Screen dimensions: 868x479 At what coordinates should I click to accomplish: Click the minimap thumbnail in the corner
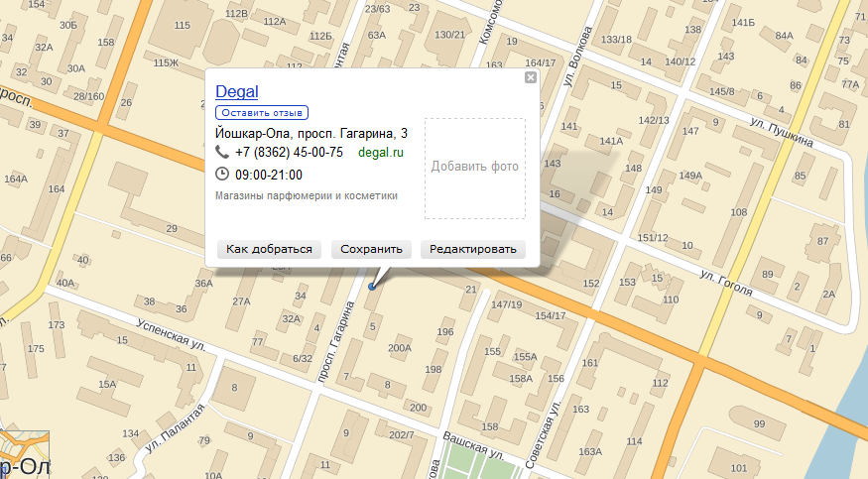[25, 454]
